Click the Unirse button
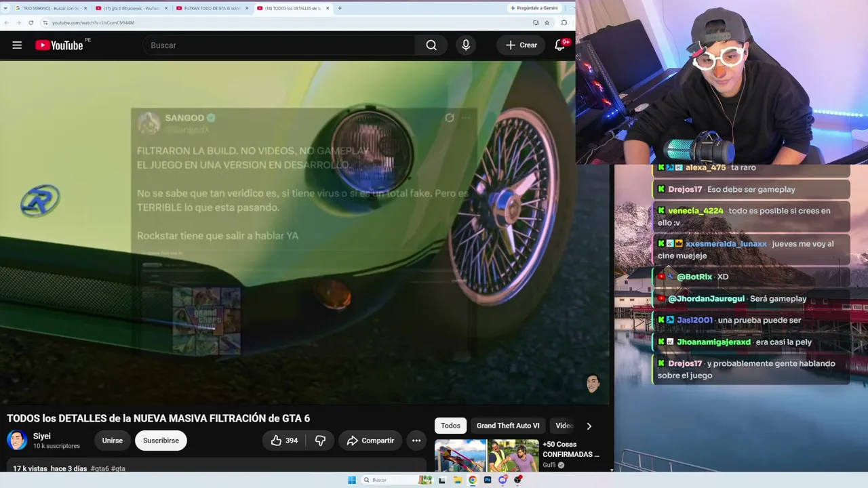The image size is (868, 488). pos(113,441)
